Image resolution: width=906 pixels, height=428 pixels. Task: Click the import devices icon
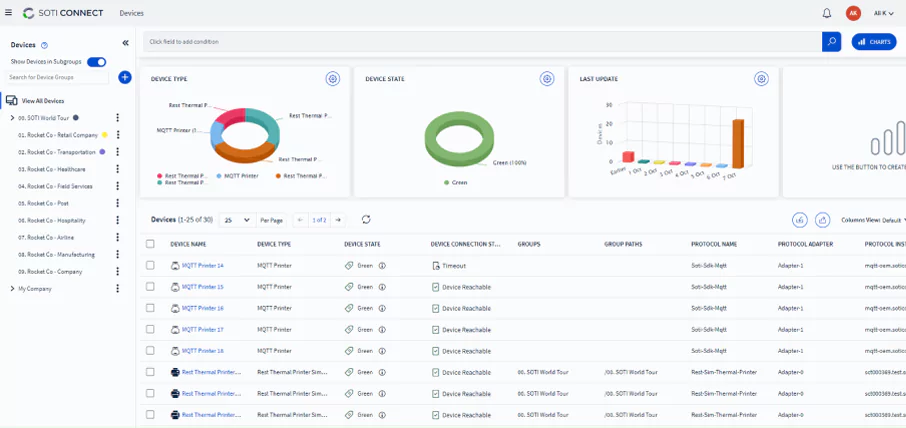point(800,220)
